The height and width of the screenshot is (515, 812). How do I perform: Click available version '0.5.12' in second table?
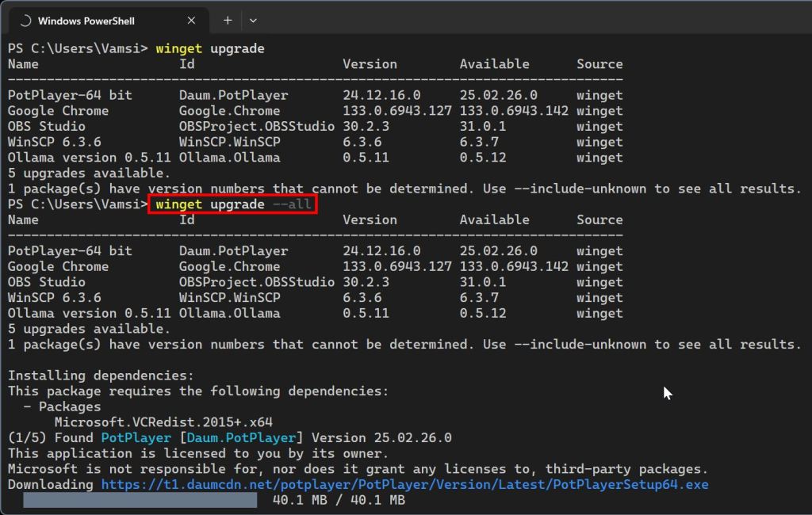click(483, 313)
